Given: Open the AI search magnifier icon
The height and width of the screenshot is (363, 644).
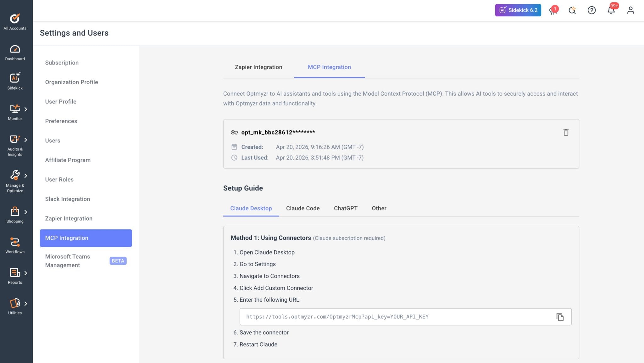Looking at the screenshot, I should click(572, 10).
